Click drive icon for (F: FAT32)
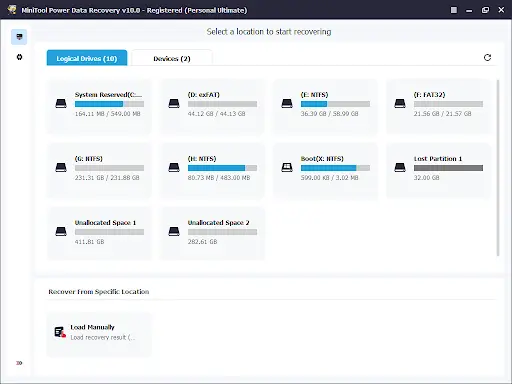Viewport: 512px width, 384px height. point(400,103)
